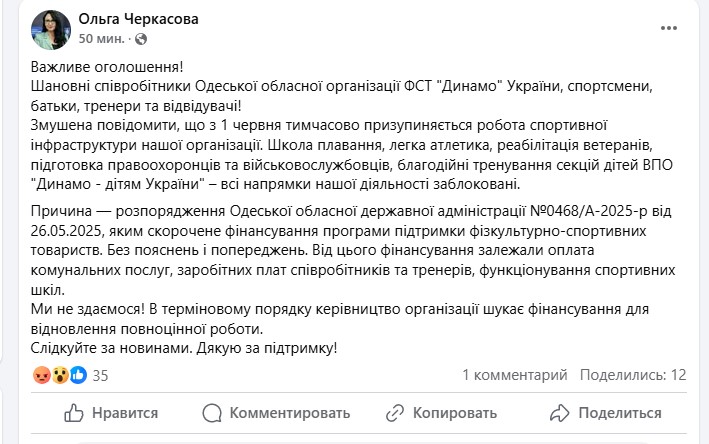
Task: Open the "Поделиться" share menu
Action: point(605,412)
